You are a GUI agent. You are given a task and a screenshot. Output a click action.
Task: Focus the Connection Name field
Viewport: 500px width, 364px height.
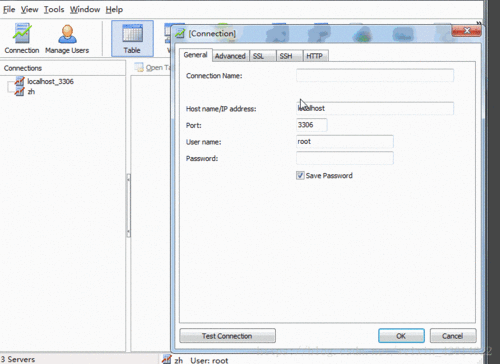coord(375,75)
